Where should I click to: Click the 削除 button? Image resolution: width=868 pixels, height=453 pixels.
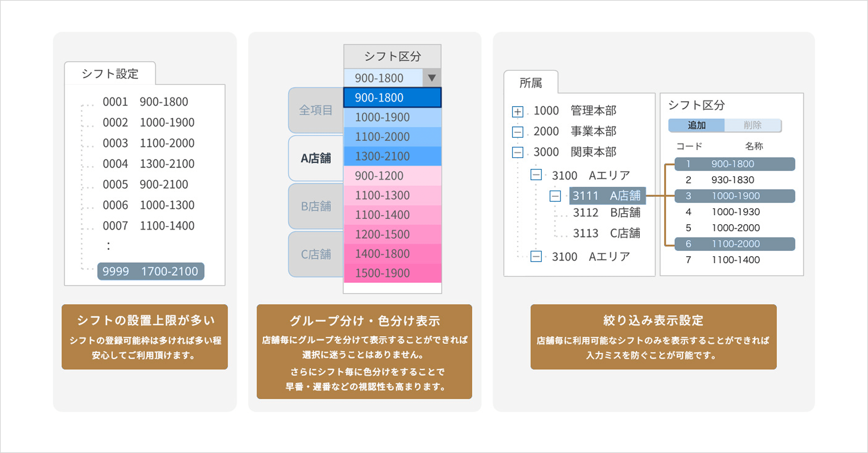(x=753, y=125)
